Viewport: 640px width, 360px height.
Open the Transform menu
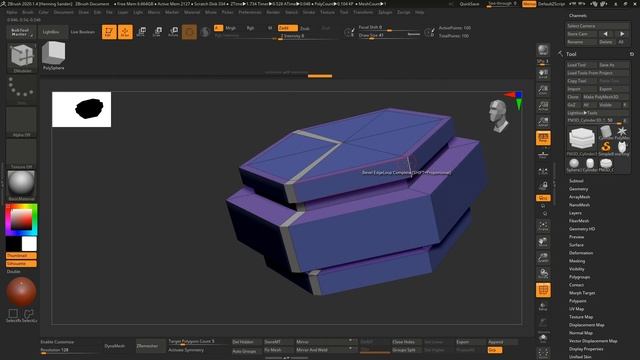pos(363,12)
